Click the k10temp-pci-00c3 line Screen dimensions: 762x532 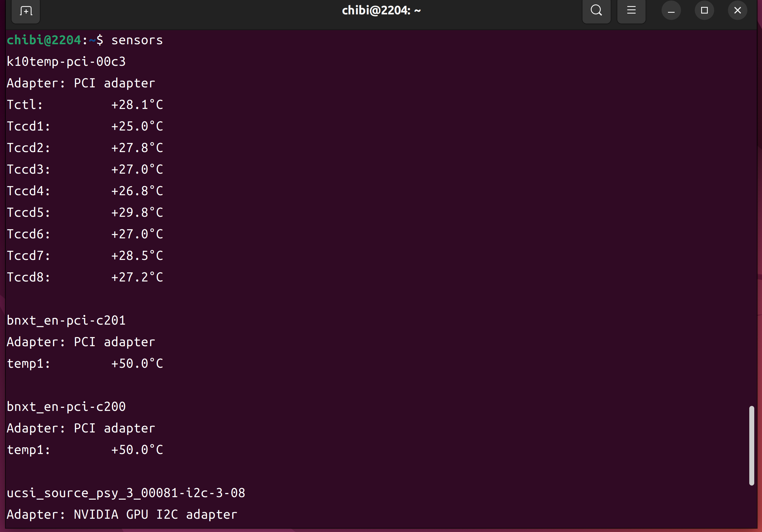click(x=66, y=62)
